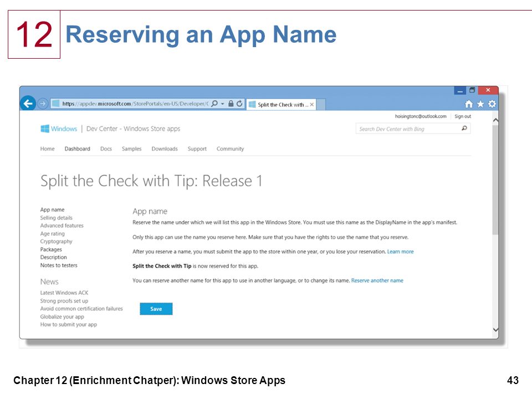The height and width of the screenshot is (399, 532).
Task: Open the Windows link beside logo
Action: point(64,129)
